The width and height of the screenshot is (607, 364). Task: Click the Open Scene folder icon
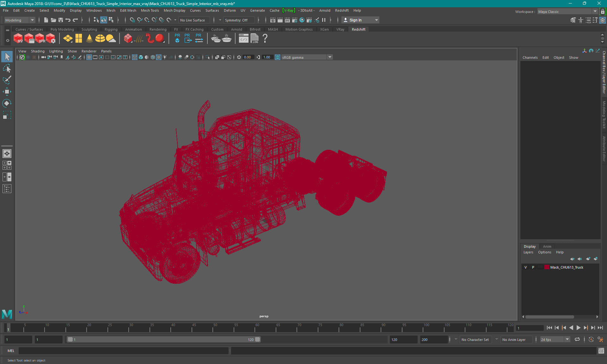[x=53, y=20]
